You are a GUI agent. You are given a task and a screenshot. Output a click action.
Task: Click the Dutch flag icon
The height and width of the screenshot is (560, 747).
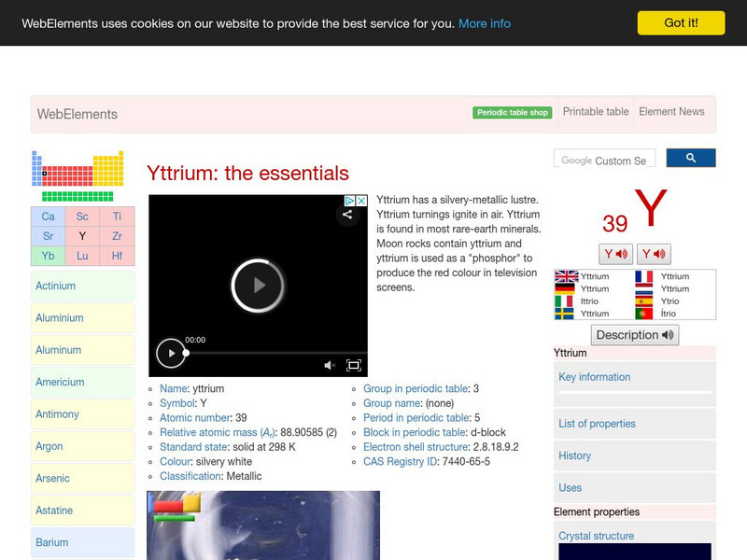point(644,288)
